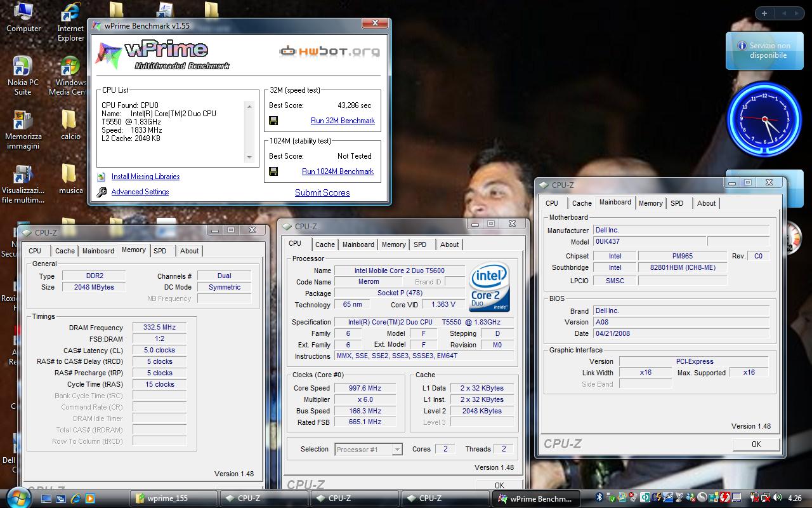Click the Model field 0UK437
This screenshot has width=812, height=508.
coord(649,242)
